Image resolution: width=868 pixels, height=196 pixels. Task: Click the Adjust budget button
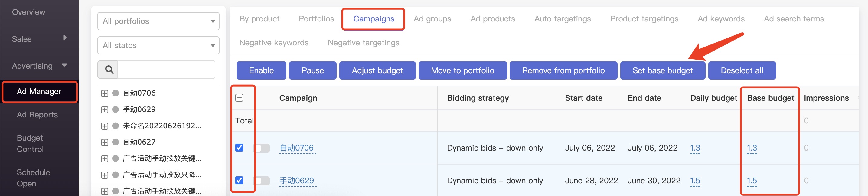[x=377, y=70]
